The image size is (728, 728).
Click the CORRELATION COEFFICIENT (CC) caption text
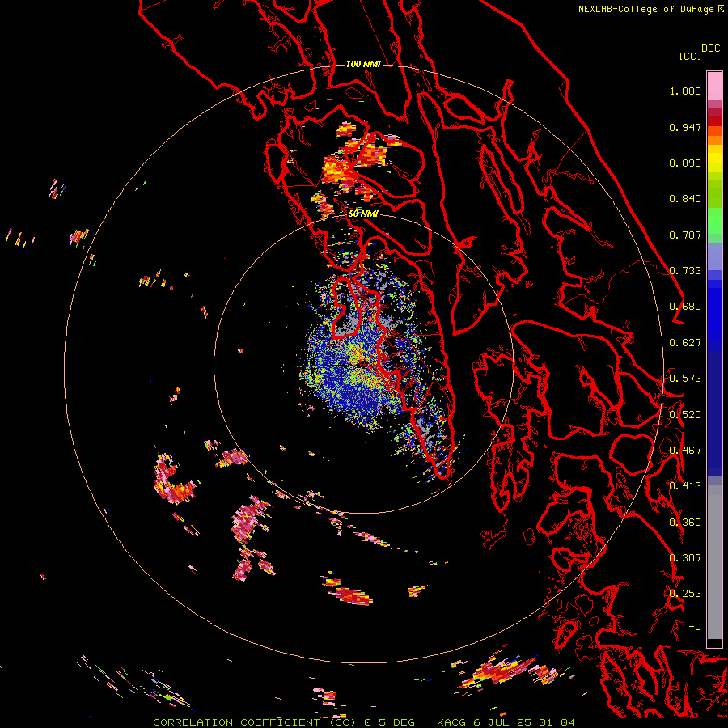tap(255, 722)
